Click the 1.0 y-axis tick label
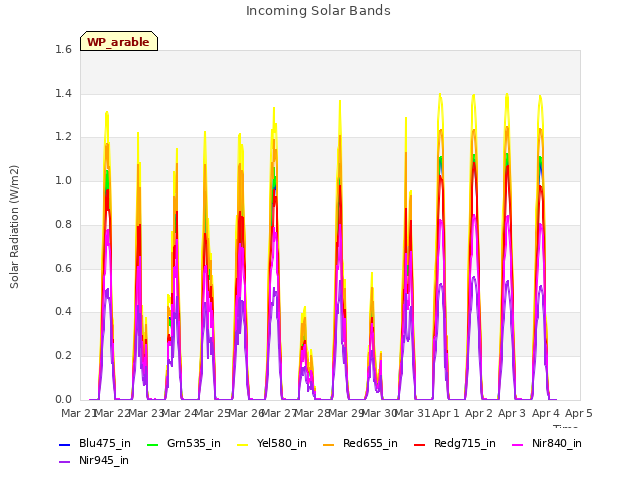640x480 pixels. coord(63,180)
